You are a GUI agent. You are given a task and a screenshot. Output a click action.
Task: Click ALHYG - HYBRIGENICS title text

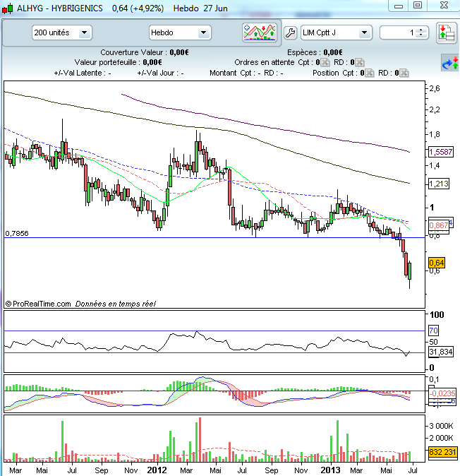(x=59, y=8)
